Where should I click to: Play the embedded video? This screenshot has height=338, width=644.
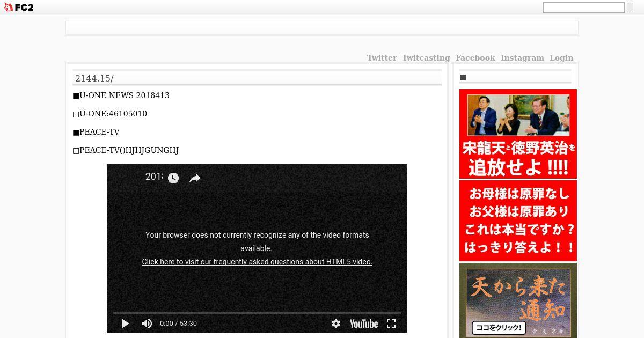[x=126, y=324]
